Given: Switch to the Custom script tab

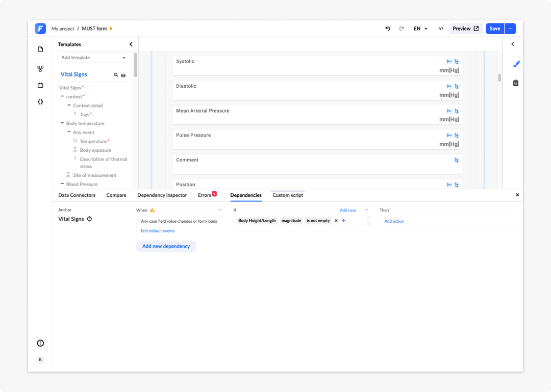Looking at the screenshot, I should pos(288,195).
